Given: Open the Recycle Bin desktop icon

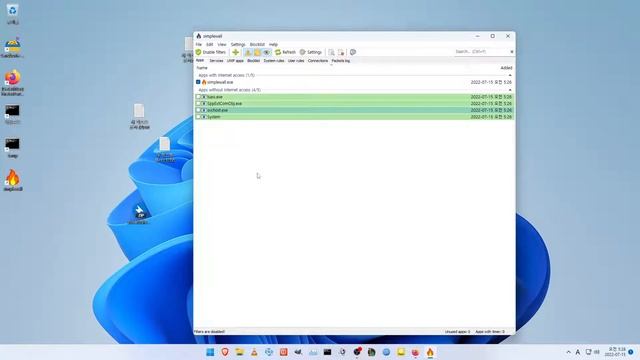Looking at the screenshot, I should pyautogui.click(x=13, y=13).
